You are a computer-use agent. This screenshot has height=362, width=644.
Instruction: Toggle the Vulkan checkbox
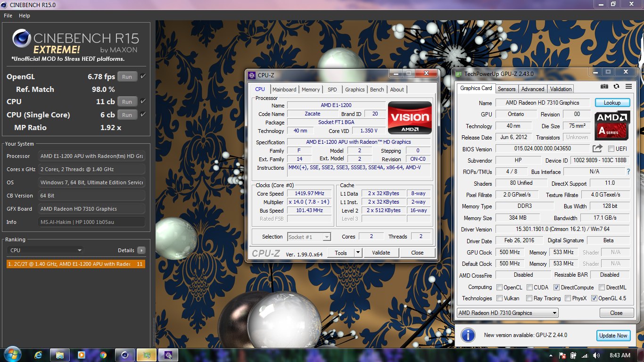499,298
